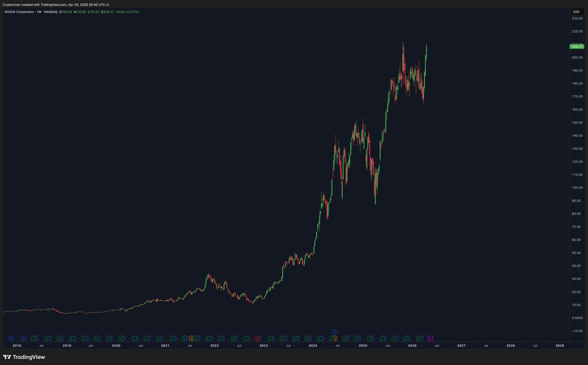This screenshot has height=365, width=588.
Task: Click the green 208.27 current price label
Action: (x=576, y=46)
